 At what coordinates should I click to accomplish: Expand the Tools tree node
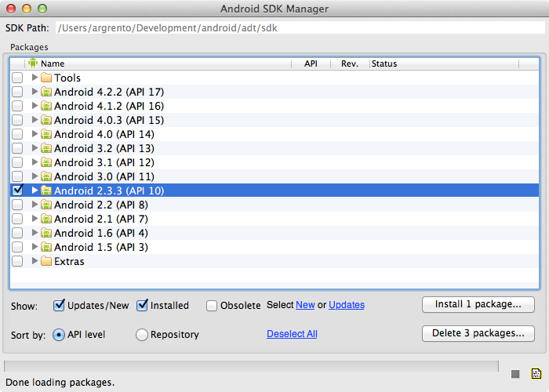pyautogui.click(x=35, y=78)
